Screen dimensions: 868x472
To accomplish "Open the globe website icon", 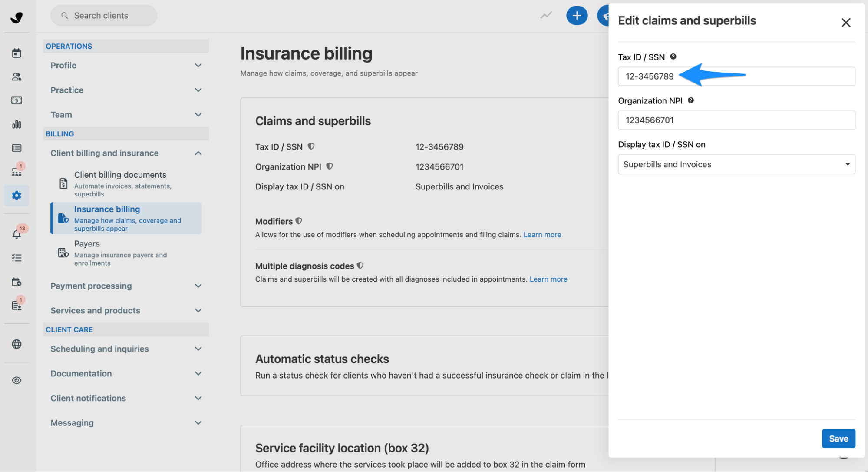I will 17,344.
